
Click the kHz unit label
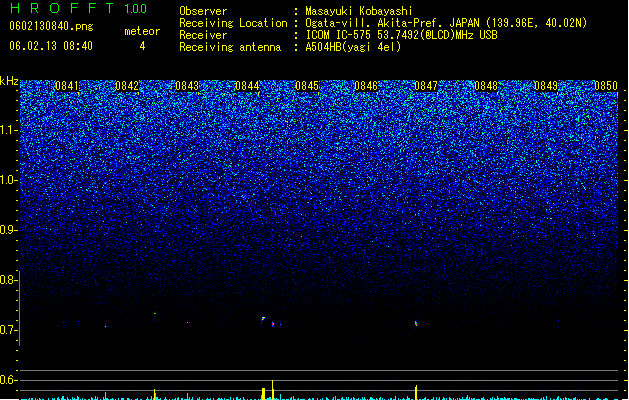click(9, 81)
